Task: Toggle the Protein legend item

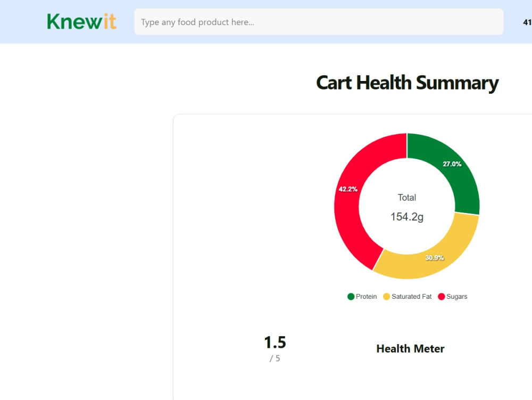Action: pyautogui.click(x=362, y=297)
